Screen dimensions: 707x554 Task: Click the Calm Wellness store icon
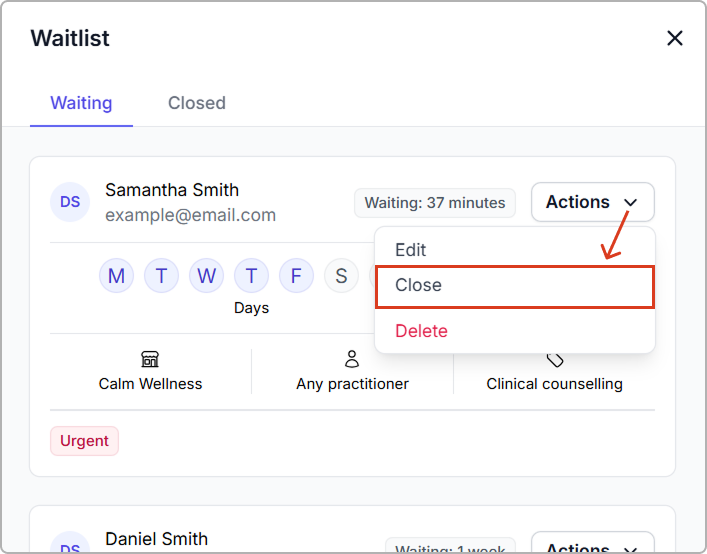[x=150, y=359]
